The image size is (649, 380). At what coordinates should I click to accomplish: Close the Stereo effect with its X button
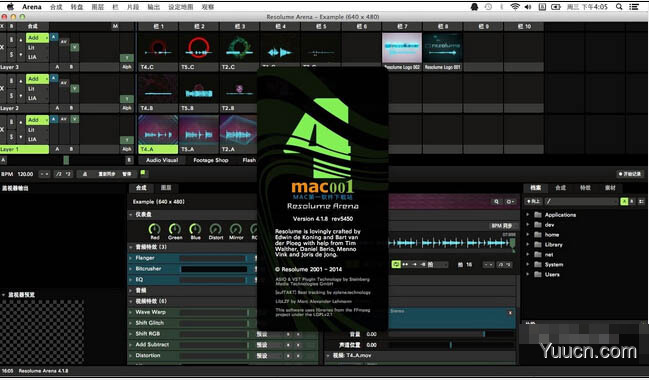(510, 313)
